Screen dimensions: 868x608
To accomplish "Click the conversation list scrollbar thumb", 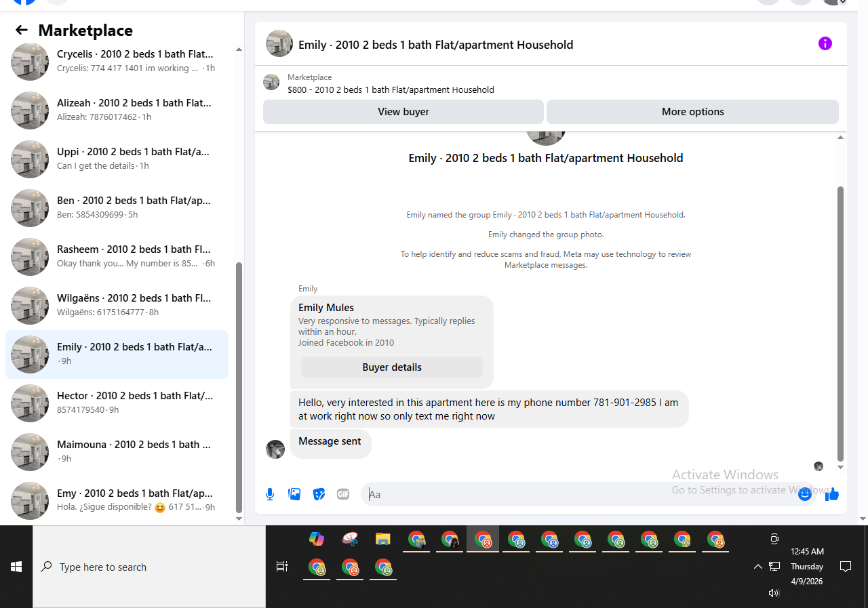I will click(238, 387).
